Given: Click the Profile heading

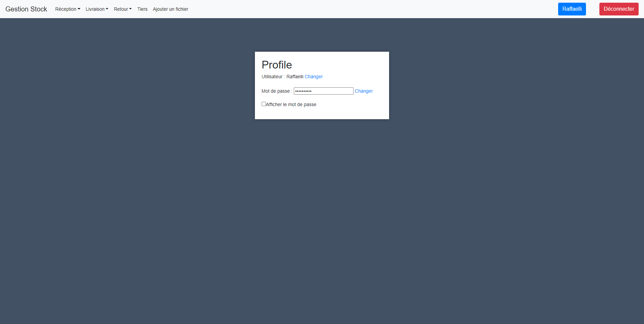Looking at the screenshot, I should tap(277, 65).
